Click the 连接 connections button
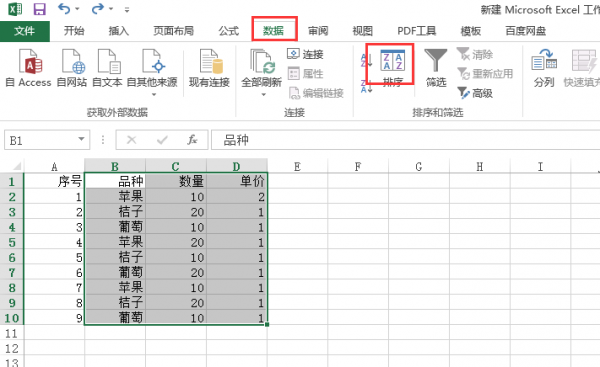Screen dimensions: 600x367 point(305,54)
